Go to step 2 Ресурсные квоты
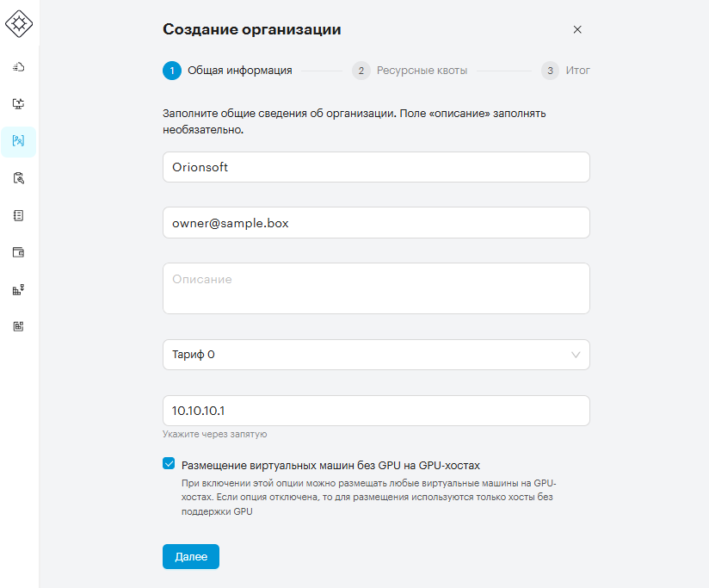This screenshot has width=709, height=588. click(x=410, y=71)
